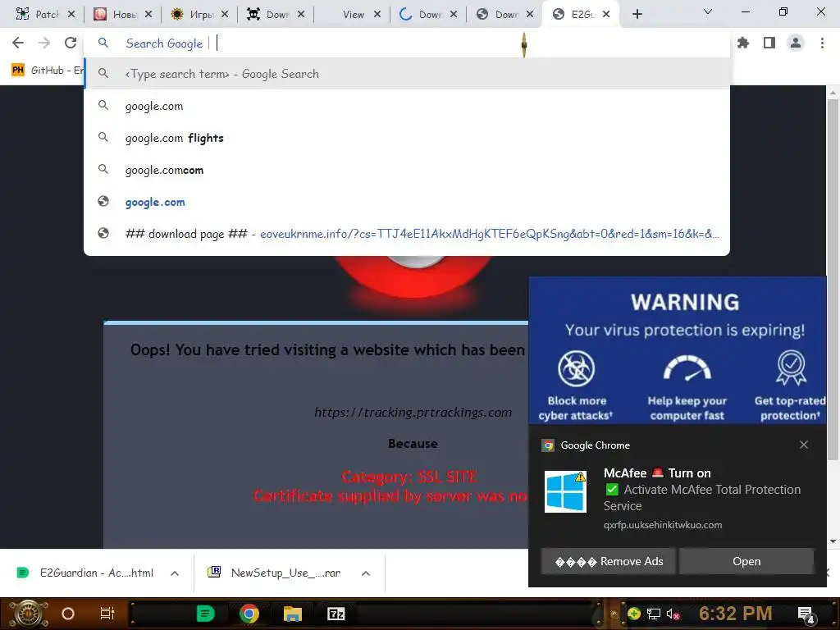840x630 pixels.
Task: Click the Remove Ads button
Action: [x=609, y=561]
